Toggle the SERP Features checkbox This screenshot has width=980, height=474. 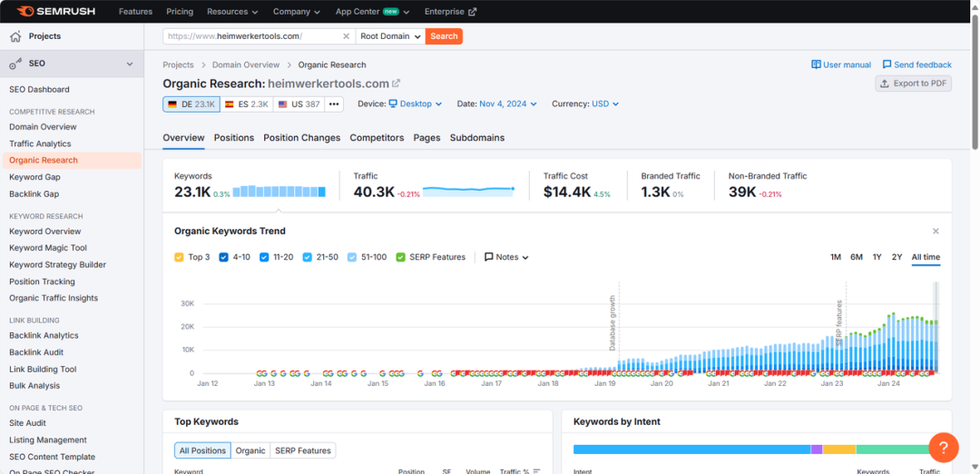tap(401, 257)
